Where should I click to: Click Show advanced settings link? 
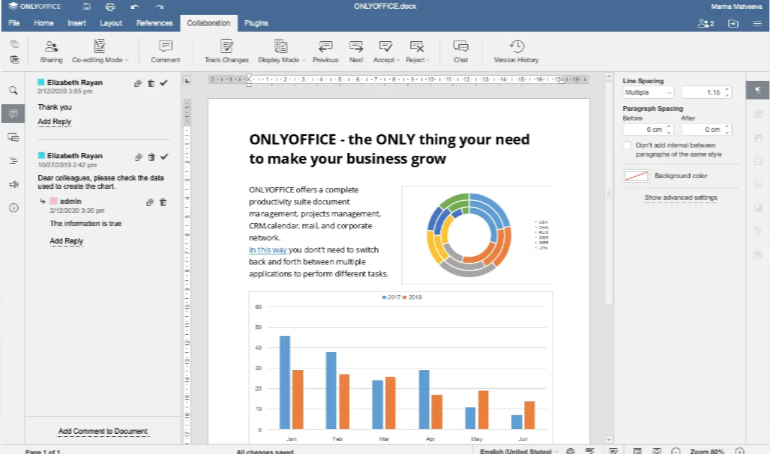tap(681, 198)
